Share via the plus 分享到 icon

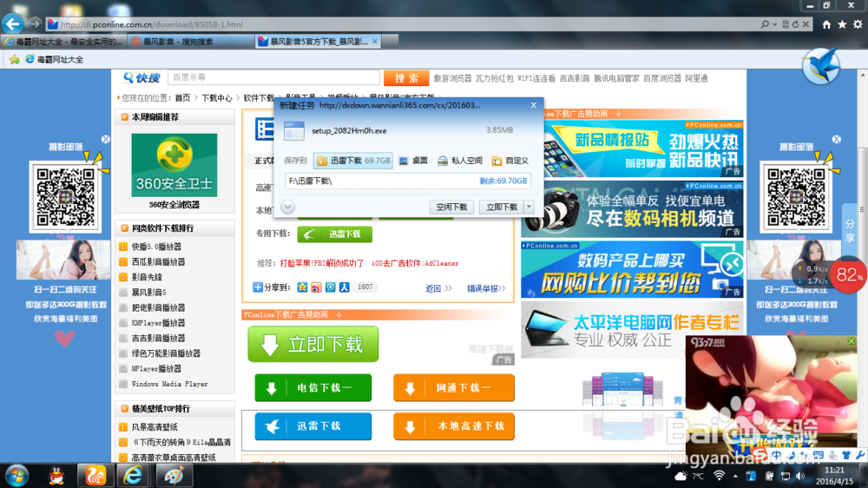(258, 287)
